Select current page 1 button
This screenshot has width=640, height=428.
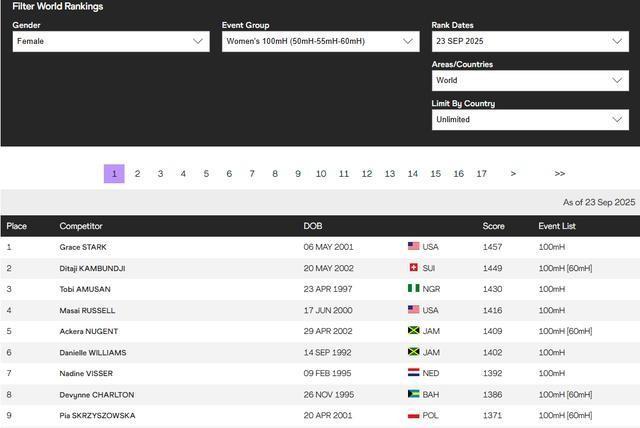tap(114, 174)
